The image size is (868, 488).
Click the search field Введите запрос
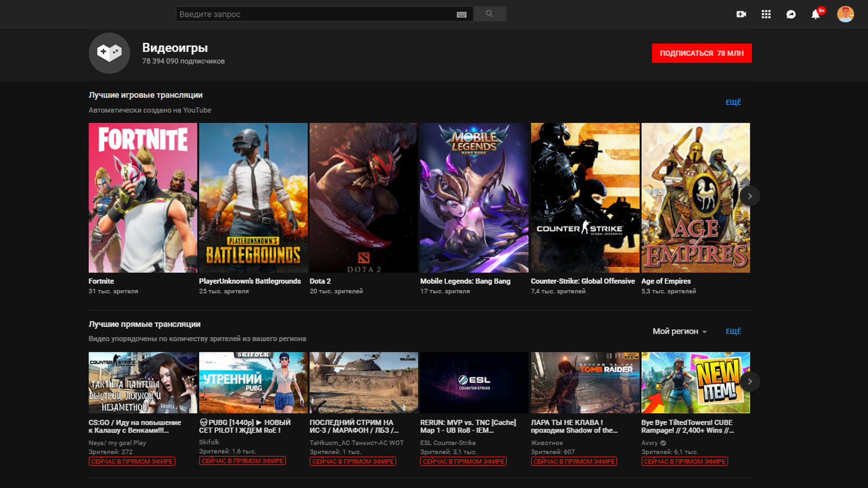coord(324,14)
